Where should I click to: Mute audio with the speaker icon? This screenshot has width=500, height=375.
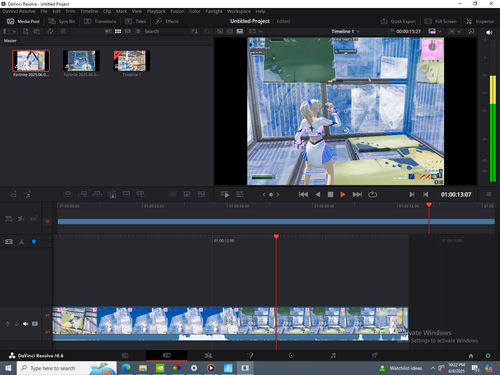coord(489,32)
